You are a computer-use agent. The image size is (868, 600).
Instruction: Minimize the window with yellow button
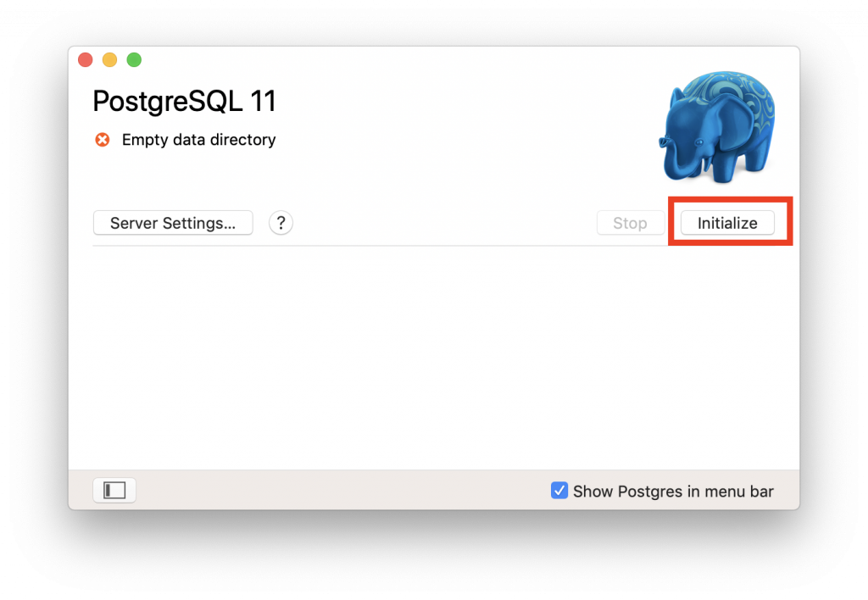(109, 60)
